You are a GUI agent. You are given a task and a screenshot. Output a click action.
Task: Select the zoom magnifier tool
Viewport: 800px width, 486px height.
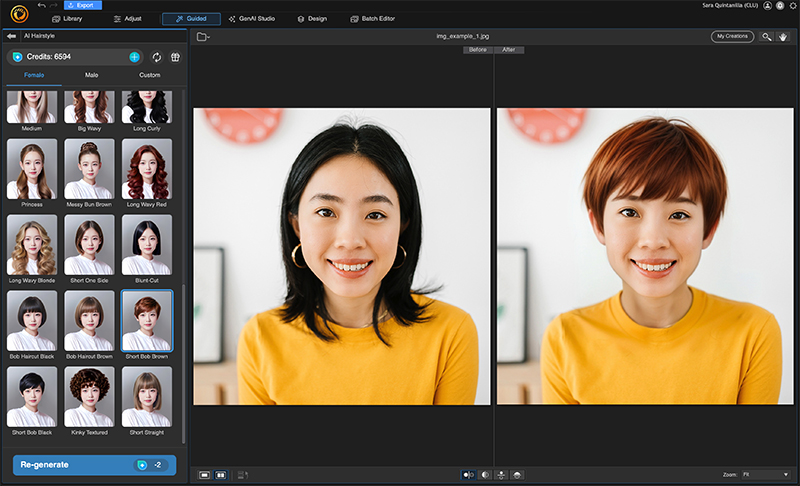click(x=766, y=37)
